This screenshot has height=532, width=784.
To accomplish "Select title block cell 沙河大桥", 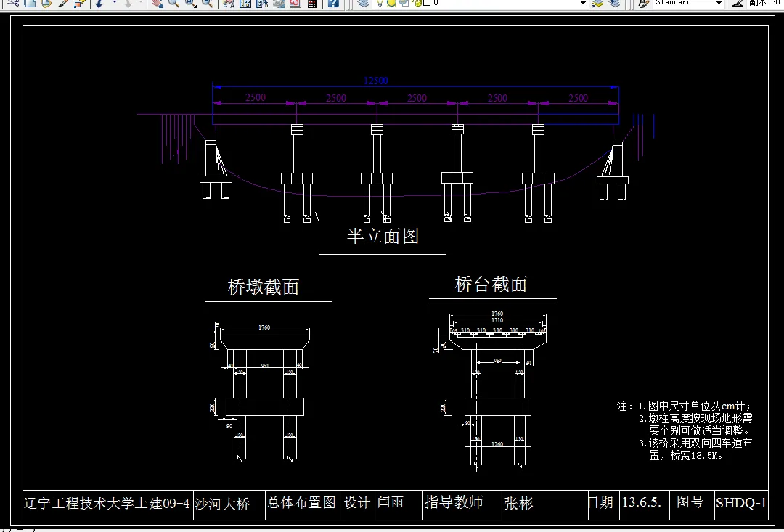I will click(222, 503).
